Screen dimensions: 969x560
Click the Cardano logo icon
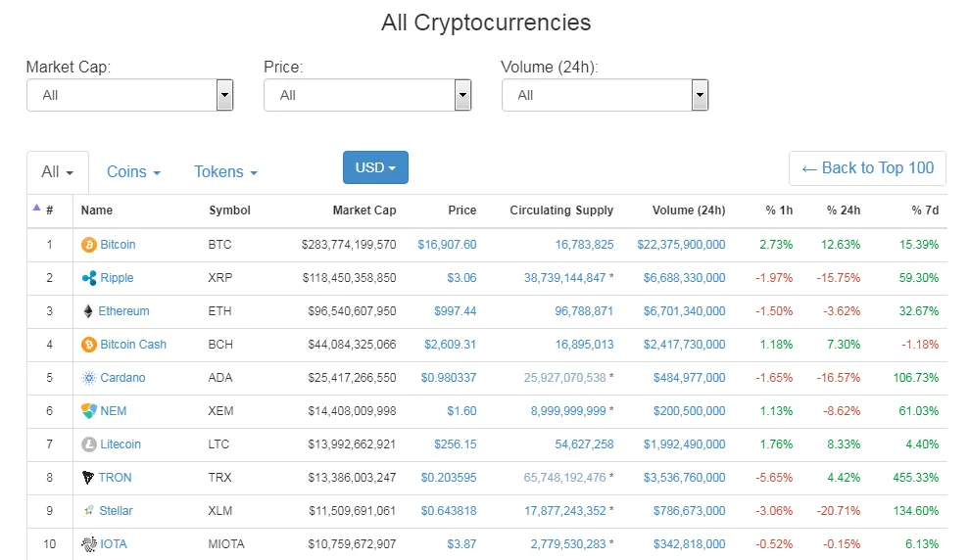pyautogui.click(x=89, y=378)
